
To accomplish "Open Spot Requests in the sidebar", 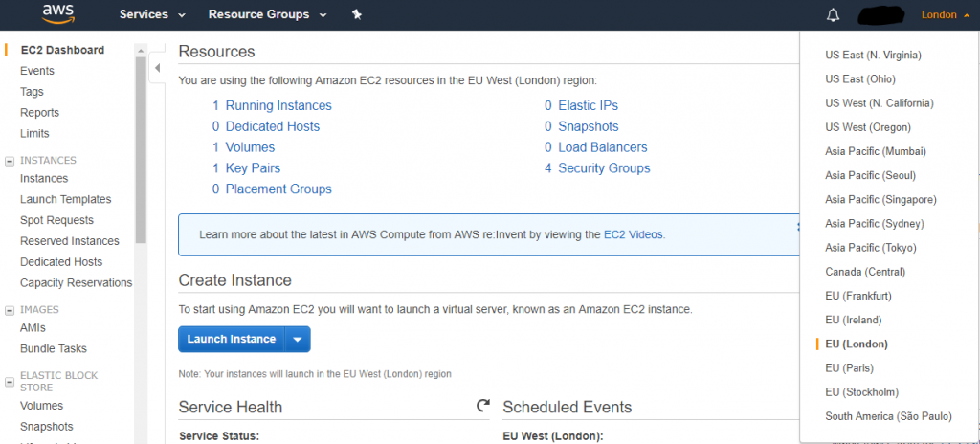I will click(x=56, y=220).
